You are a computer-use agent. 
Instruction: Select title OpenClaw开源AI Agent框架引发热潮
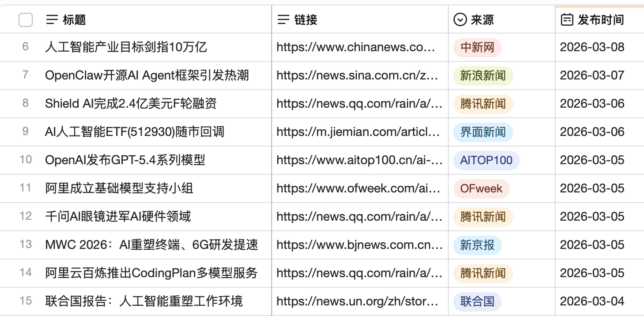pos(147,75)
